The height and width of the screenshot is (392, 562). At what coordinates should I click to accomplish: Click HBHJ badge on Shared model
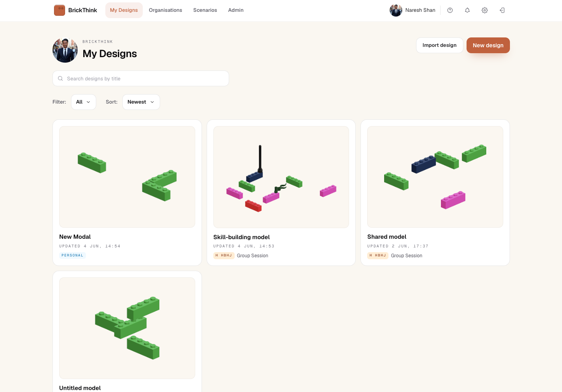(x=378, y=255)
